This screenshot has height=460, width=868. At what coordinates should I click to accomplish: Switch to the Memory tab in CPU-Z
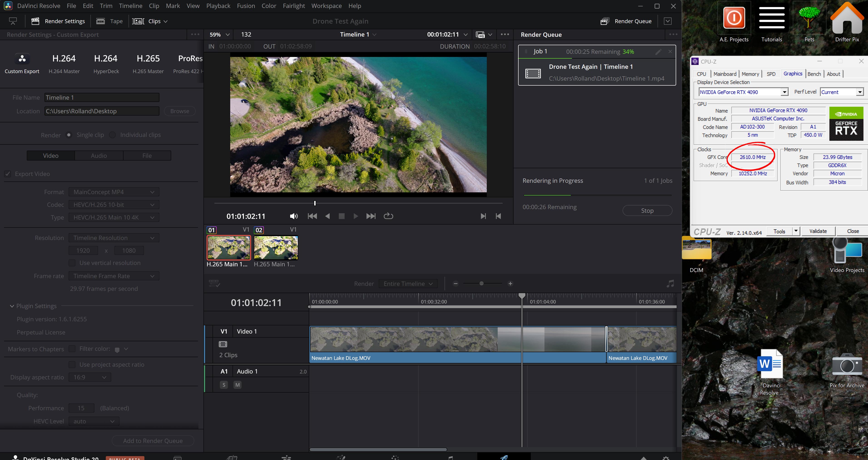pos(750,74)
